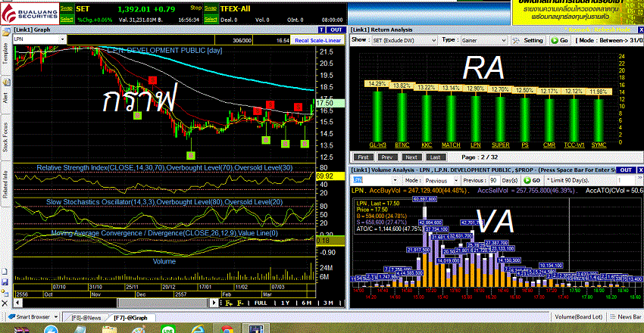Go to Prev page of Return Analysis
This screenshot has height=333, width=644.
tap(387, 157)
